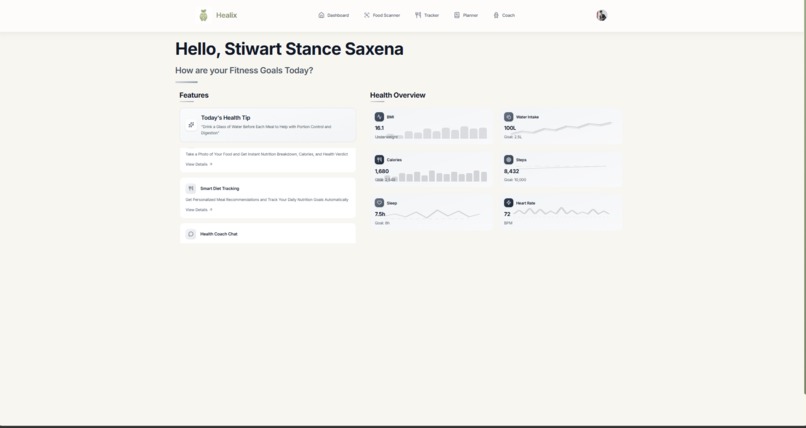
Task: Open View Details under the food photo description
Action: (x=199, y=164)
